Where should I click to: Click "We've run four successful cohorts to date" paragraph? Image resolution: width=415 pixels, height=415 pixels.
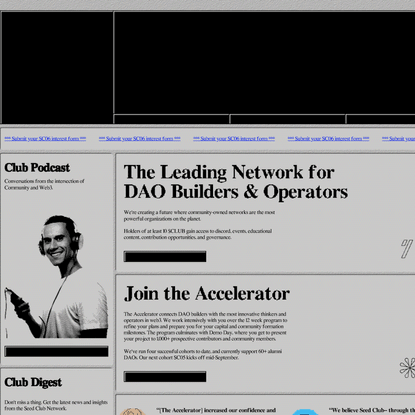[203, 354]
